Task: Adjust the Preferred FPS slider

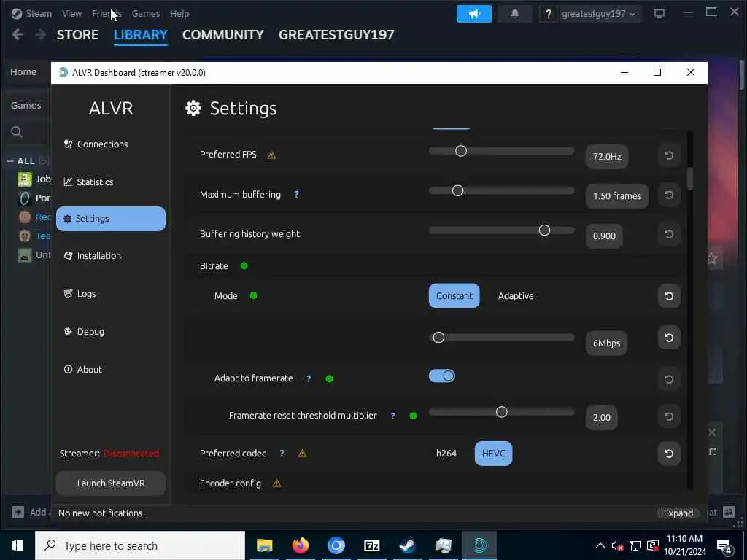Action: pyautogui.click(x=502, y=151)
